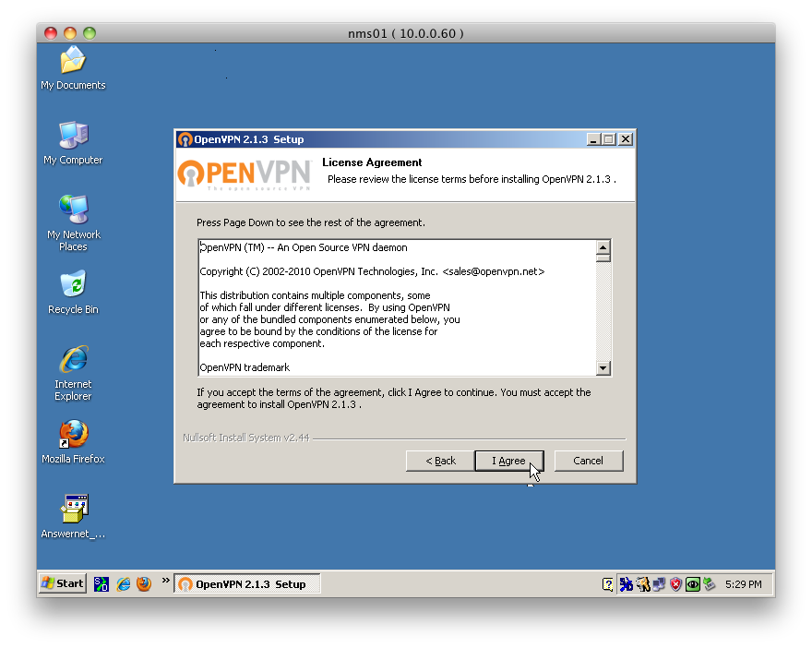Viewport: 812px width, 648px height.
Task: Select My Network Places on the desktop
Action: tap(73, 223)
